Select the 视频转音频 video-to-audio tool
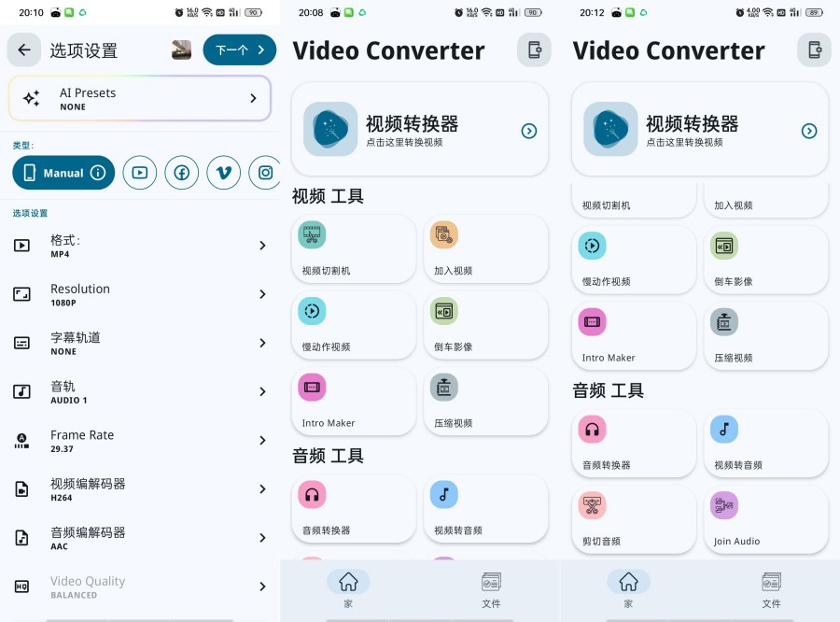 [x=485, y=508]
